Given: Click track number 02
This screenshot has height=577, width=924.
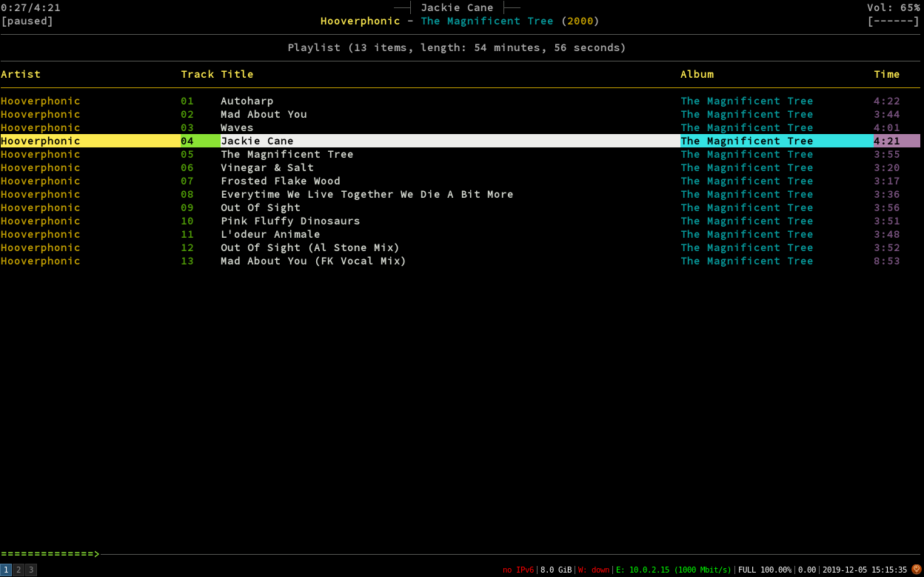Looking at the screenshot, I should pos(187,114).
